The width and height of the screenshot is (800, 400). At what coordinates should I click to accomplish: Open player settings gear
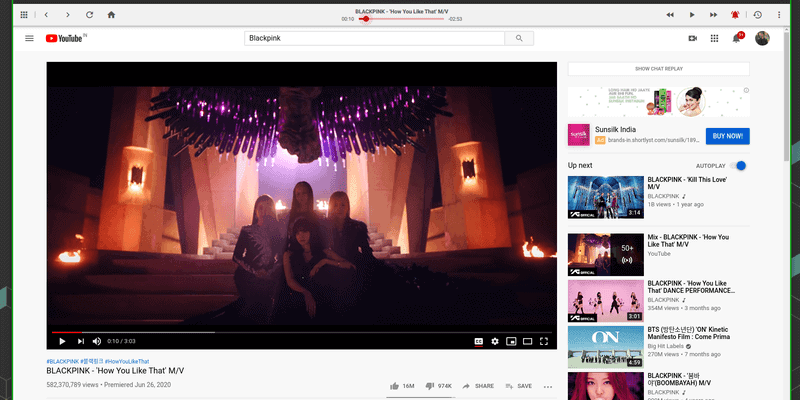(x=495, y=341)
